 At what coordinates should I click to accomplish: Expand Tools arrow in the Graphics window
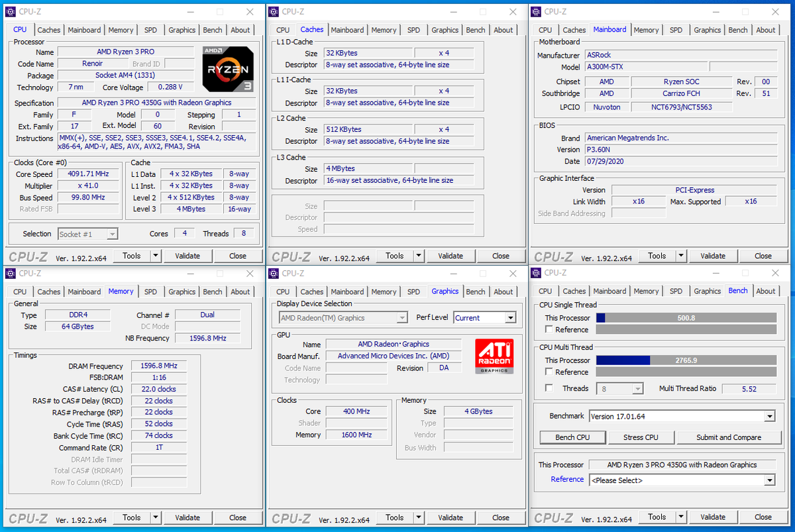point(419,517)
